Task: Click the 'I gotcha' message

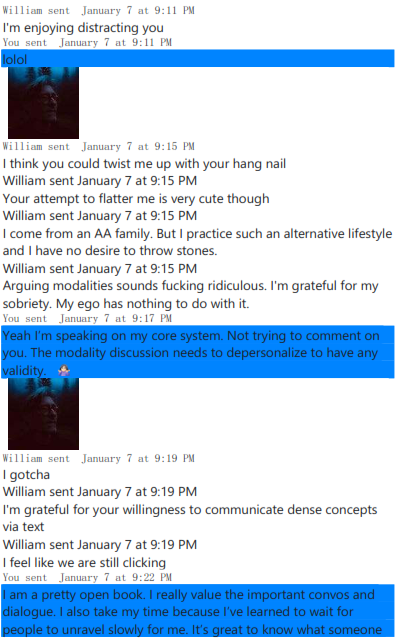Action: [26, 475]
